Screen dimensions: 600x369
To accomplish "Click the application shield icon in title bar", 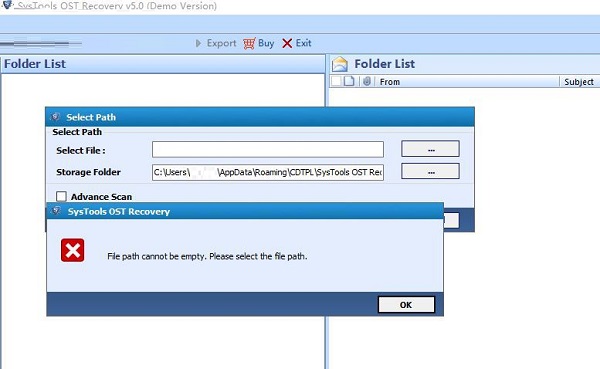I will 7,5.
